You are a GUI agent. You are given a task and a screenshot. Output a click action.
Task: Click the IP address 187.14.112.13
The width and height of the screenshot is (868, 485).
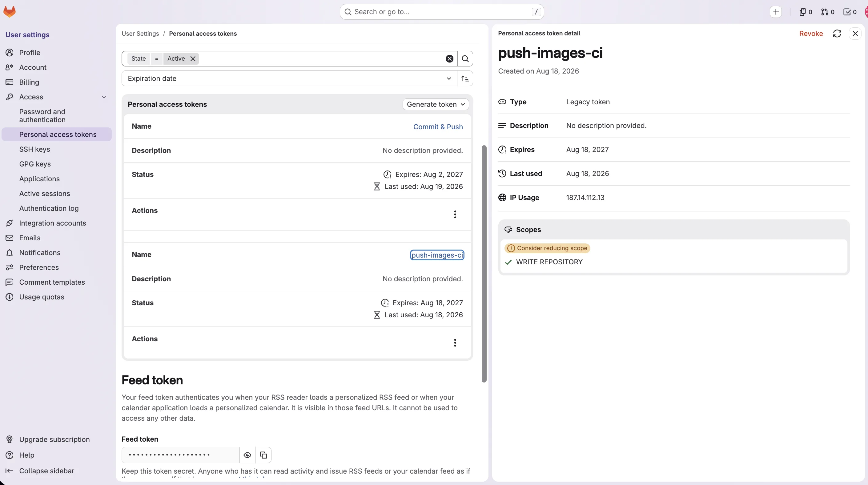pos(585,198)
